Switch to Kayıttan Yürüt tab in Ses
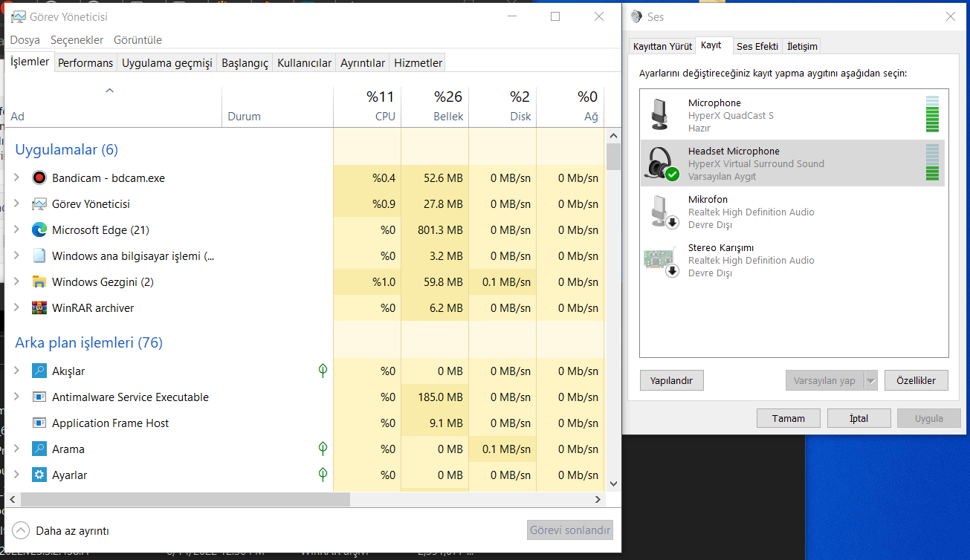The image size is (970, 560). pyautogui.click(x=662, y=46)
